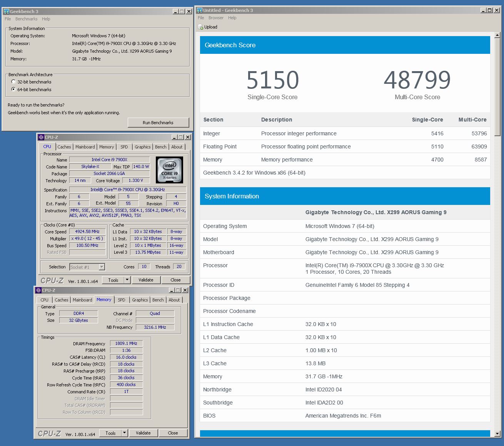Select 64-bit benchmarks radio option
This screenshot has width=504, height=446.
[x=13, y=89]
